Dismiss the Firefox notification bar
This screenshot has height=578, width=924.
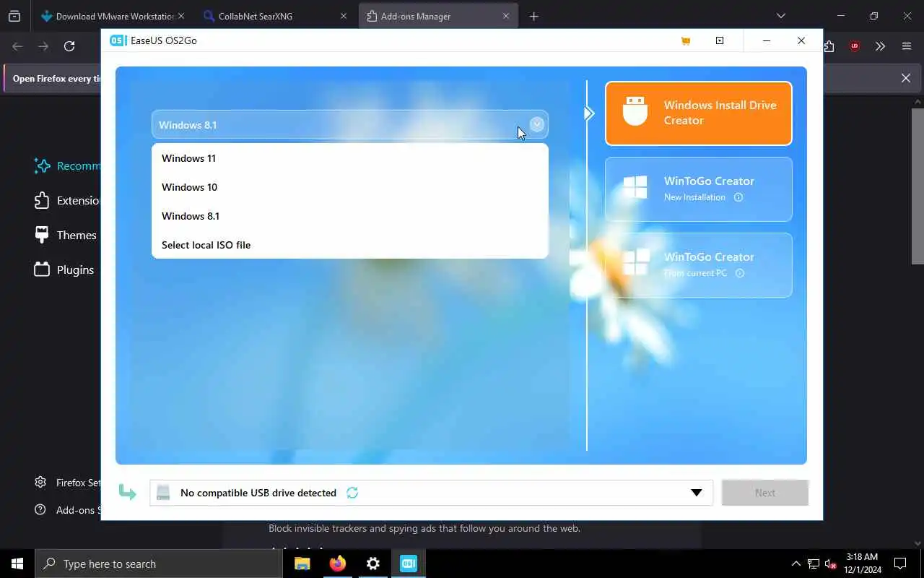point(906,78)
